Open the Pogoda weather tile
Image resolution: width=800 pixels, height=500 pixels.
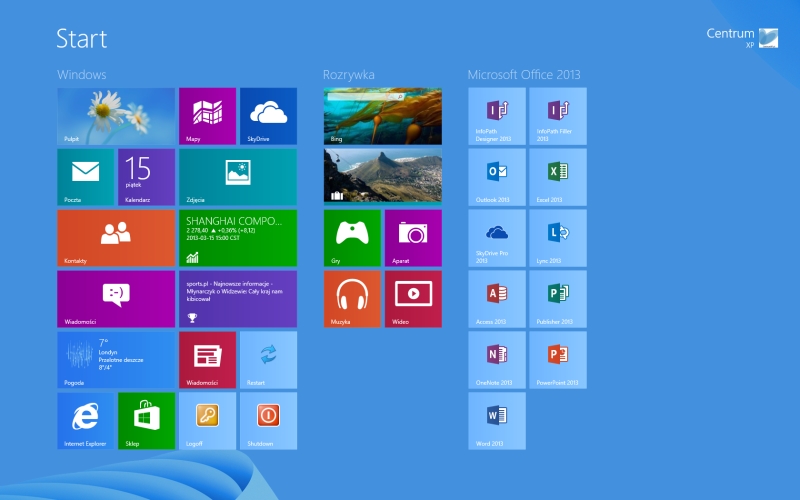(116, 360)
